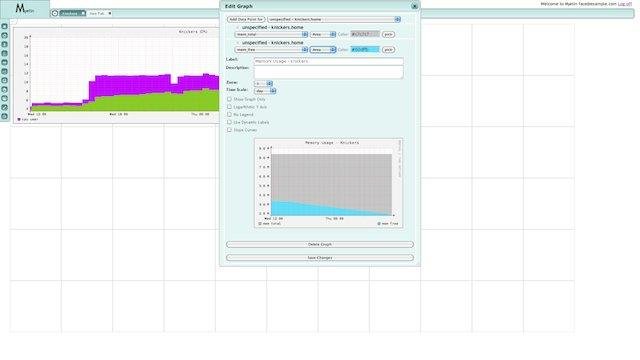Click the slashed-circle icon in the left sidebar
Viewport: 640px width, 360px height.
coord(4,107)
